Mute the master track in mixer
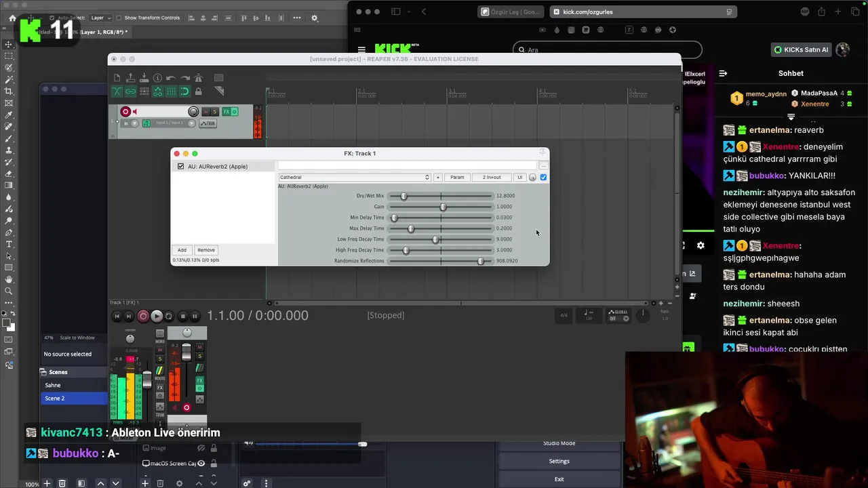The height and width of the screenshot is (488, 868). pyautogui.click(x=160, y=350)
